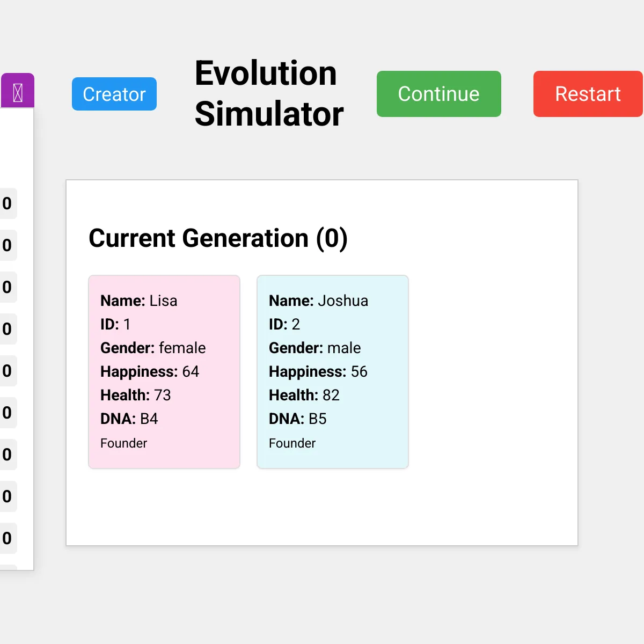
Task: Click the Founder label on Lisa's card
Action: tap(123, 443)
